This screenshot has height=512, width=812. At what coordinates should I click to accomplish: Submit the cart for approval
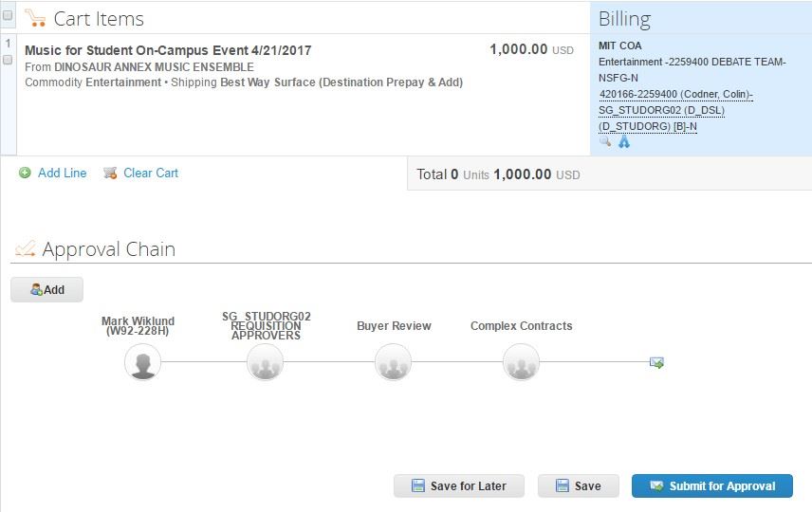click(711, 485)
